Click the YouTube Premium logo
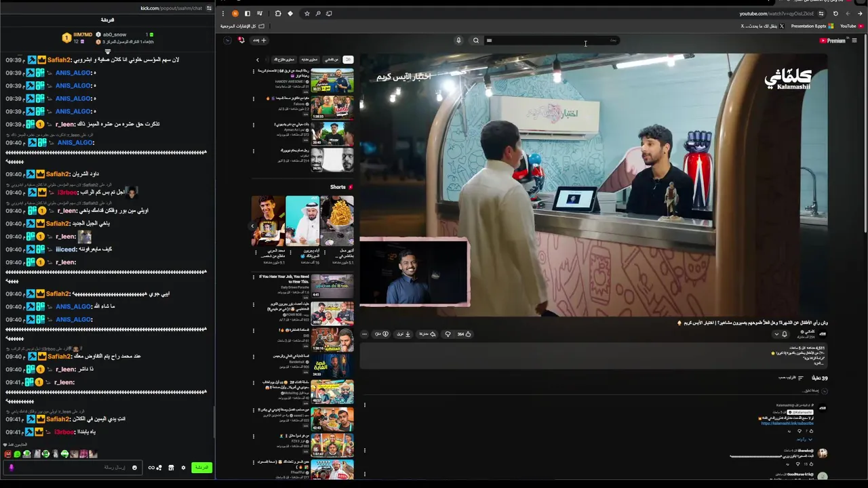Viewport: 868px width, 488px height. coord(832,41)
